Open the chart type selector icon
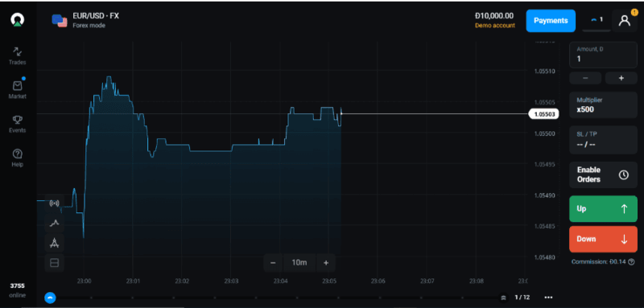This screenshot has width=644, height=308. coord(54,223)
